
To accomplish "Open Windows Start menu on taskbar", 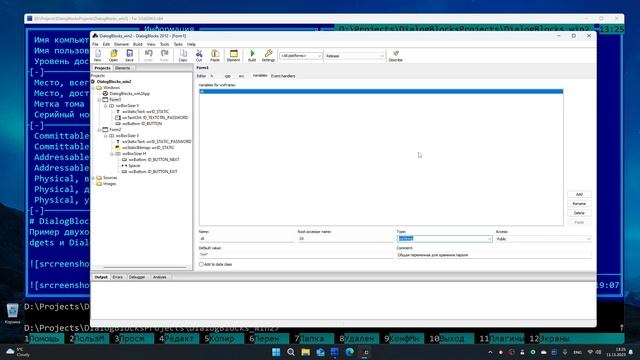I will (276, 352).
